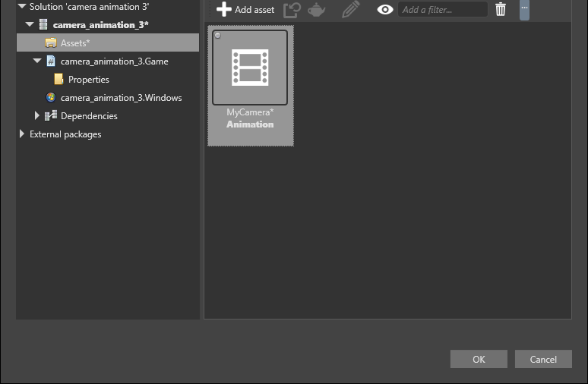Viewport: 588px width, 384px height.
Task: Click the trash delete icon
Action: [500, 9]
